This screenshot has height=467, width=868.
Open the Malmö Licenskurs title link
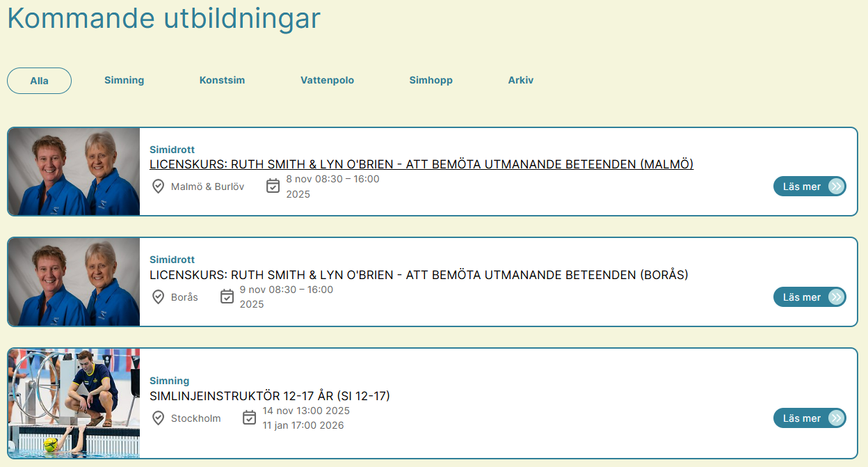pos(421,164)
